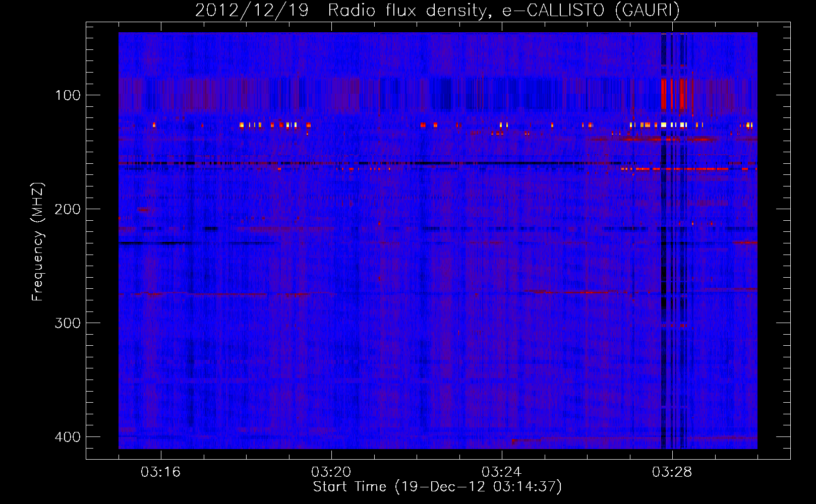
Task: Click the Start Time axis label
Action: (x=437, y=487)
